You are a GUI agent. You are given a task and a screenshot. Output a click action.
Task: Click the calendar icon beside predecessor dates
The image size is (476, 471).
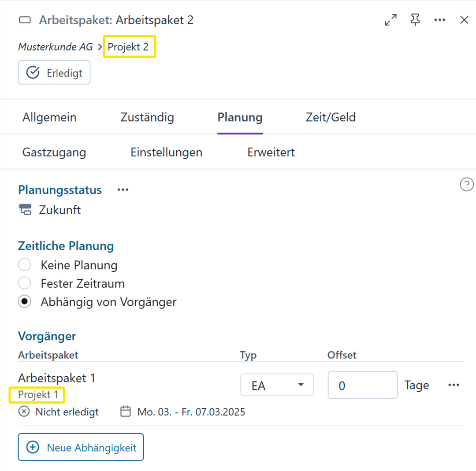click(126, 412)
